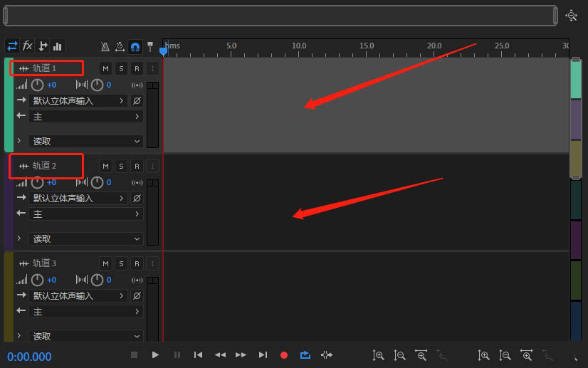Screen dimensions: 588x368
Task: Solo track 轨道 2
Action: point(121,166)
